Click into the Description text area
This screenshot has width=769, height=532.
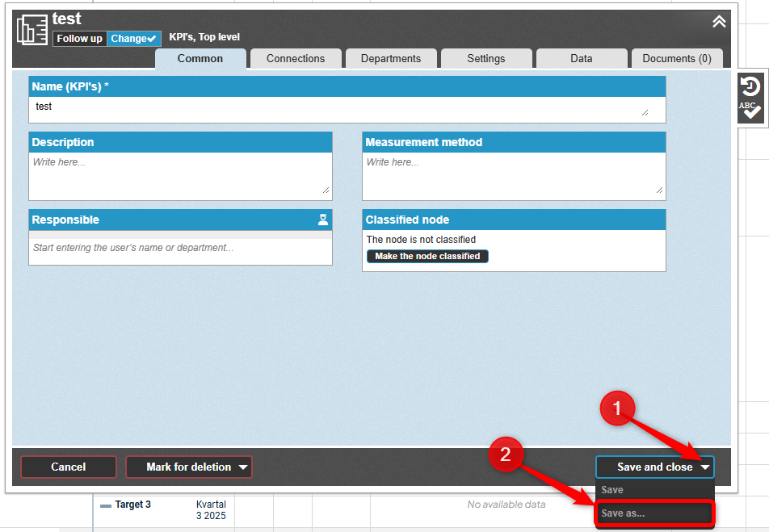tap(180, 175)
